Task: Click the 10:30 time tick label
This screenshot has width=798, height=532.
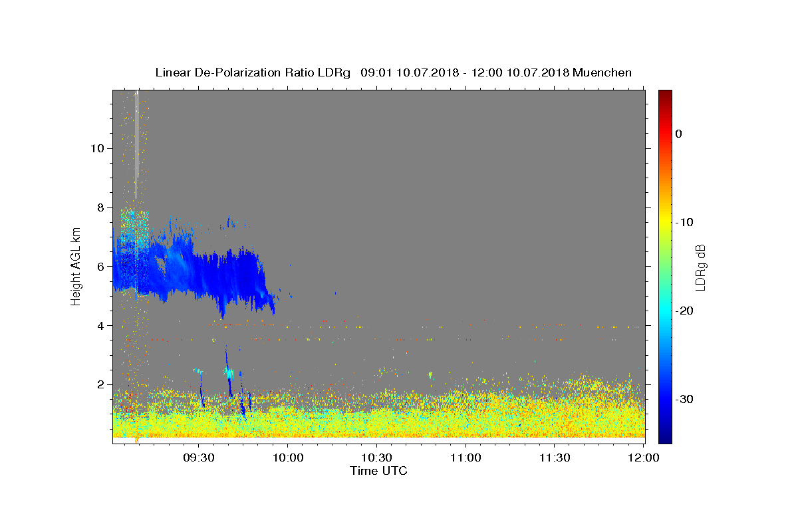Action: pos(376,459)
